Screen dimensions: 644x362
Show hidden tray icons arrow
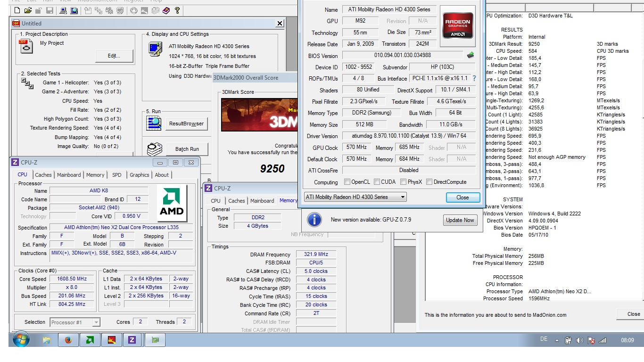557,340
